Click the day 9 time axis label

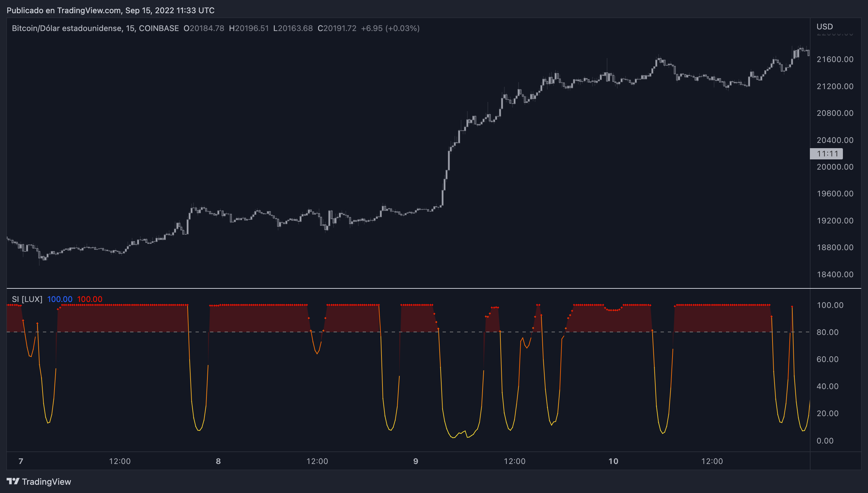[416, 461]
